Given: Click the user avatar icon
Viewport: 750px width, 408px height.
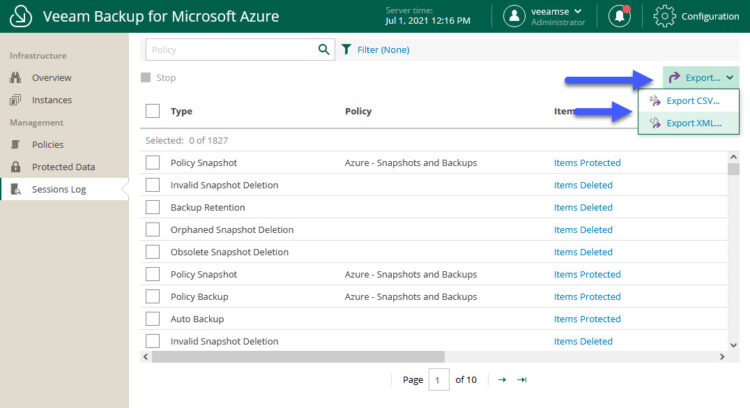Looking at the screenshot, I should (x=514, y=16).
